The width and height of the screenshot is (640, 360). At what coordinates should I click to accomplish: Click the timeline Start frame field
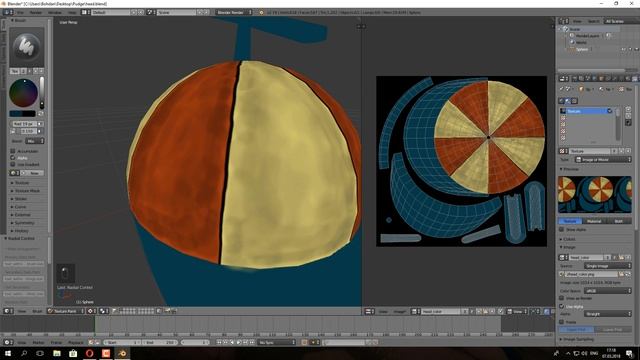tap(122, 342)
